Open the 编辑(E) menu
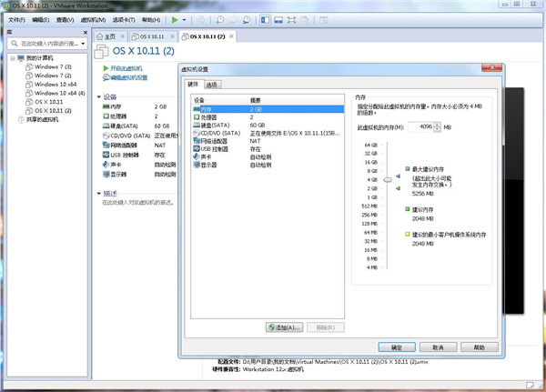The width and height of the screenshot is (546, 392). tap(40, 20)
